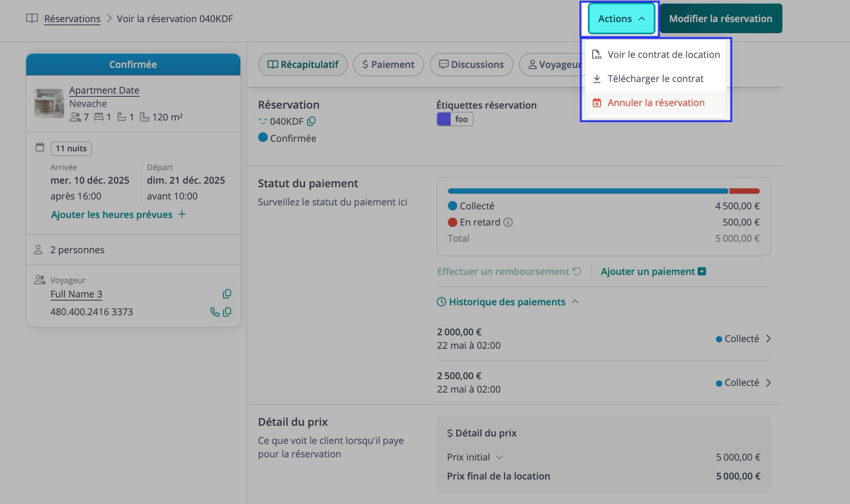Copy traveler name Full Name 3 icon
Screen dimensions: 850x504
pyautogui.click(x=227, y=294)
